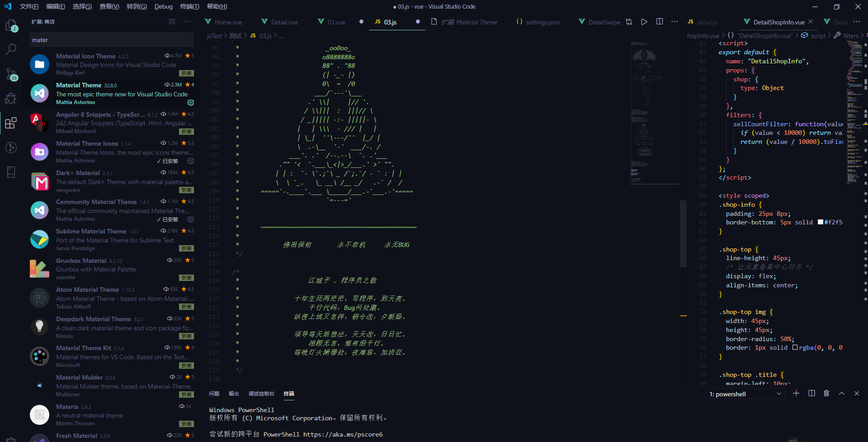The image size is (868, 442).
Task: Switch to detail.js tab in right group
Action: [707, 22]
